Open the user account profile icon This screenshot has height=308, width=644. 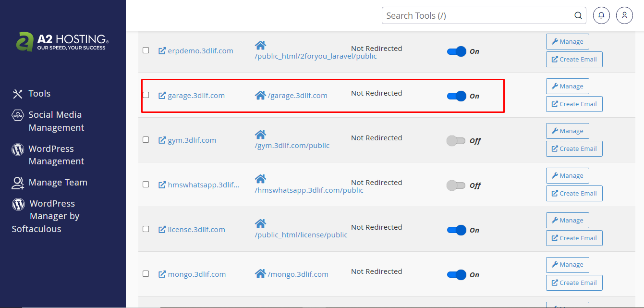(624, 15)
